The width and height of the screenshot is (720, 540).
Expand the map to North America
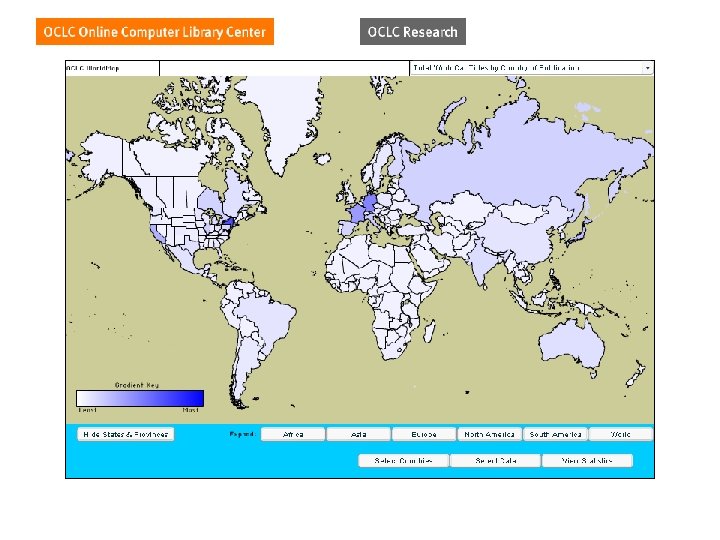[x=489, y=434]
